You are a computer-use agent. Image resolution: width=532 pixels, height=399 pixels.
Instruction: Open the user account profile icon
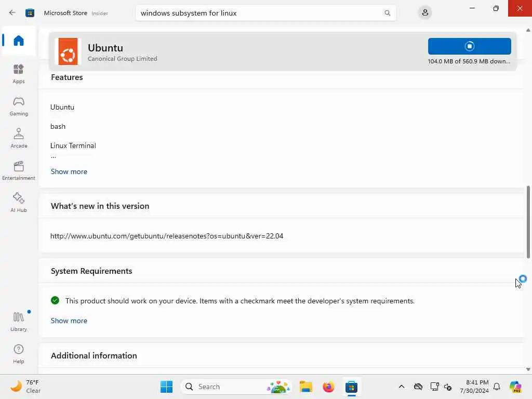425,13
